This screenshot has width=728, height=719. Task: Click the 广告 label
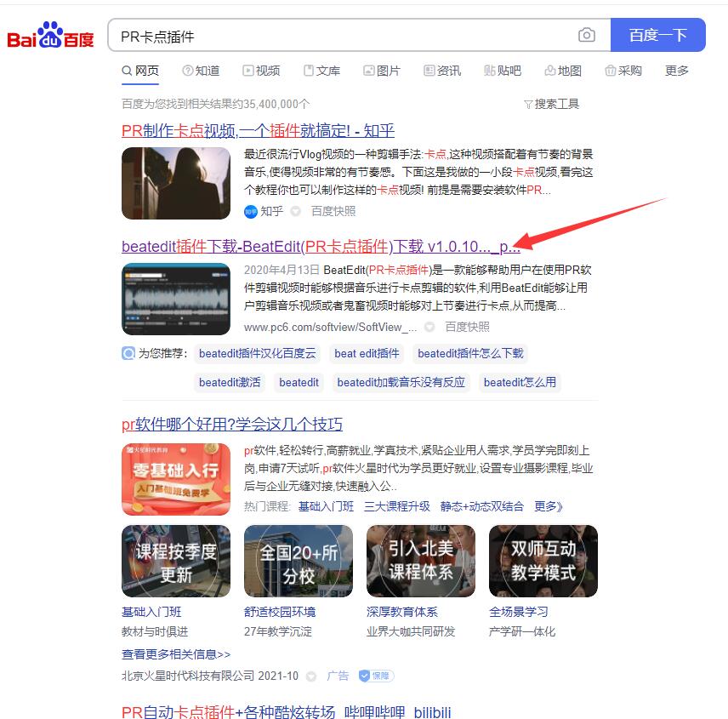(338, 676)
